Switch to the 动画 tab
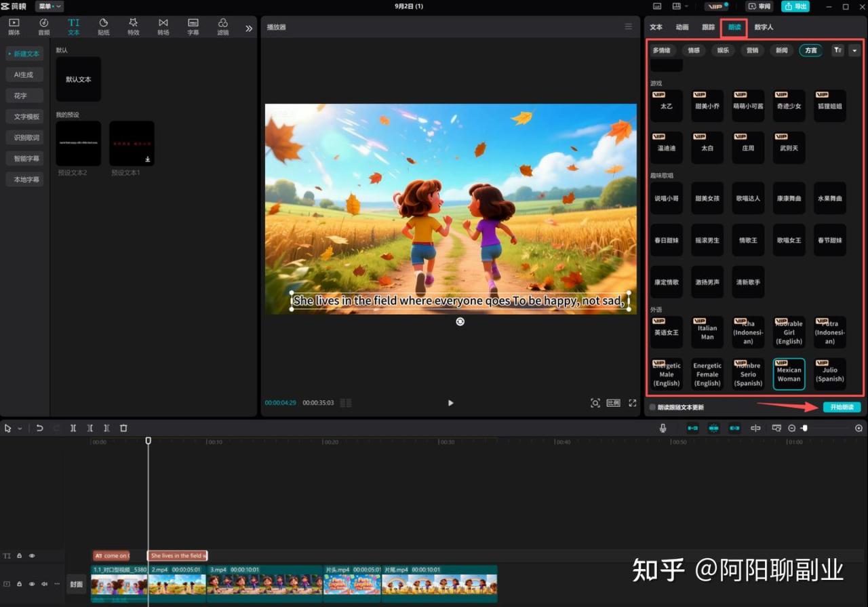Screen dimensions: 868x607 [682, 27]
